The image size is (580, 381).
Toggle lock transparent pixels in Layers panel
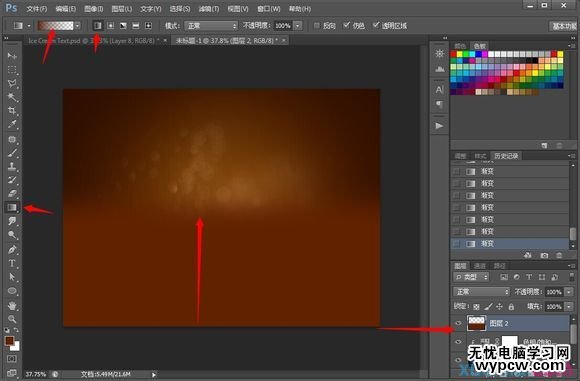pyautogui.click(x=476, y=307)
